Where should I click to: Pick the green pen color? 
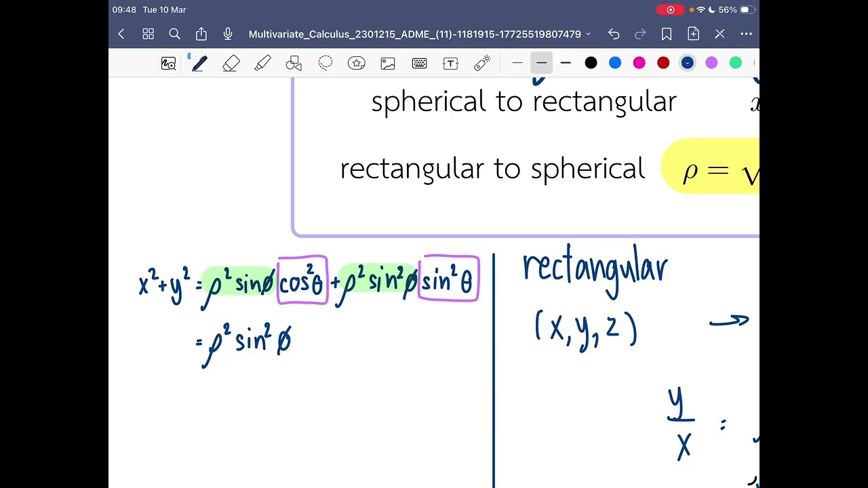pos(736,63)
